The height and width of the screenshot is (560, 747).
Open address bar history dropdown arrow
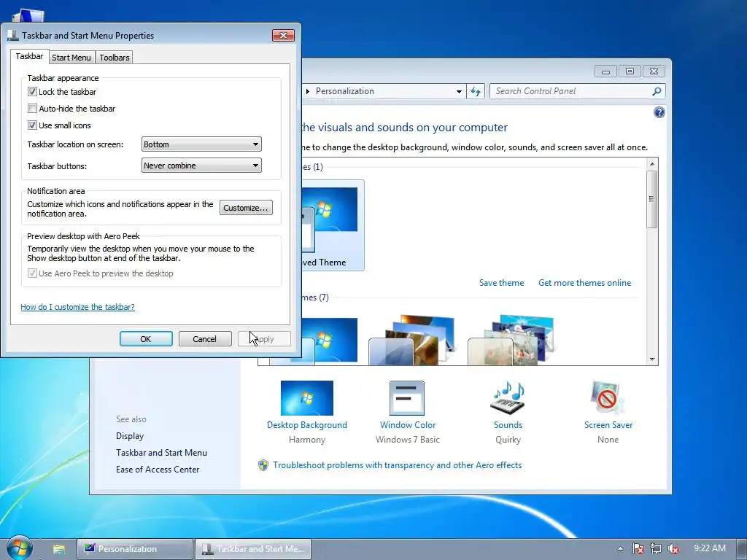click(x=459, y=91)
